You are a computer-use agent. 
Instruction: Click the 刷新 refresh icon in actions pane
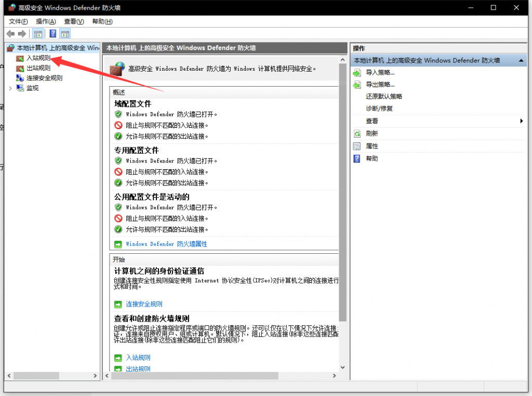pyautogui.click(x=357, y=133)
